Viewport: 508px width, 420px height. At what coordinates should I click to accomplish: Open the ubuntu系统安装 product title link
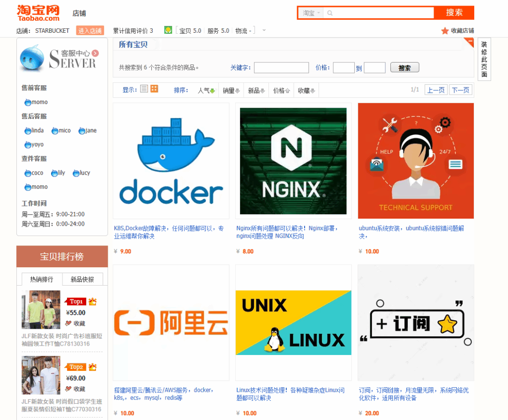411,232
